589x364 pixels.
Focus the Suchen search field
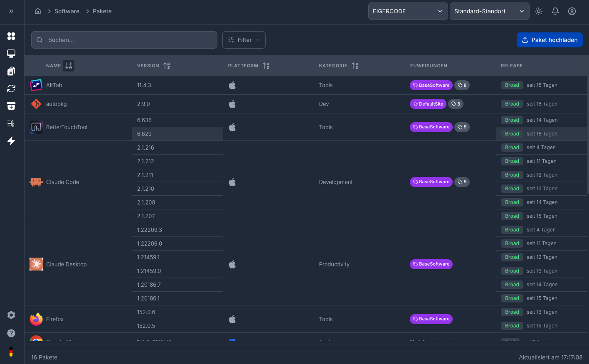click(124, 40)
